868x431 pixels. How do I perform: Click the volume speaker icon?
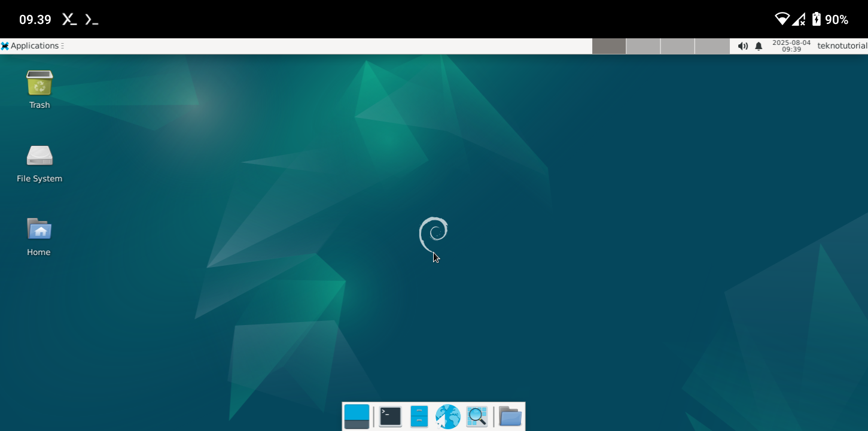[x=742, y=46]
